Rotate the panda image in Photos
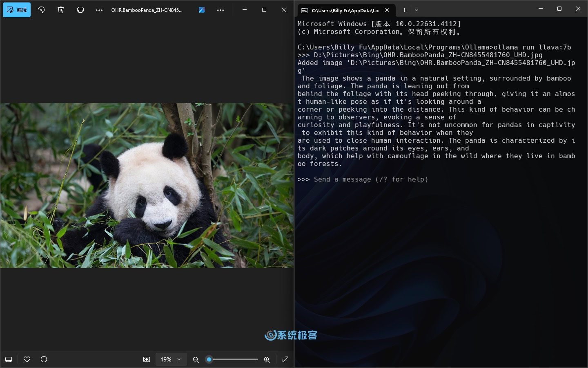588x368 pixels. pos(41,10)
